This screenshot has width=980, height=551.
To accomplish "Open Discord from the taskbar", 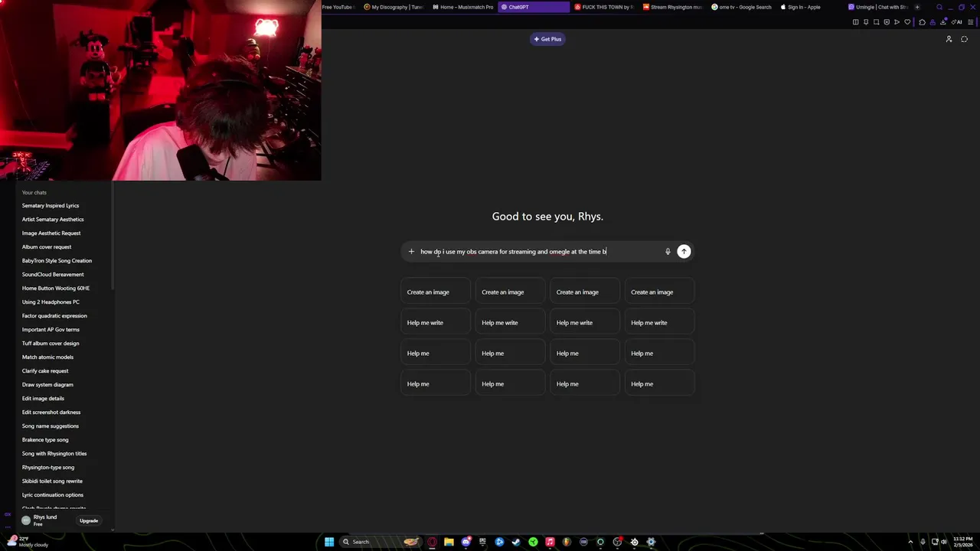I will coord(466,542).
